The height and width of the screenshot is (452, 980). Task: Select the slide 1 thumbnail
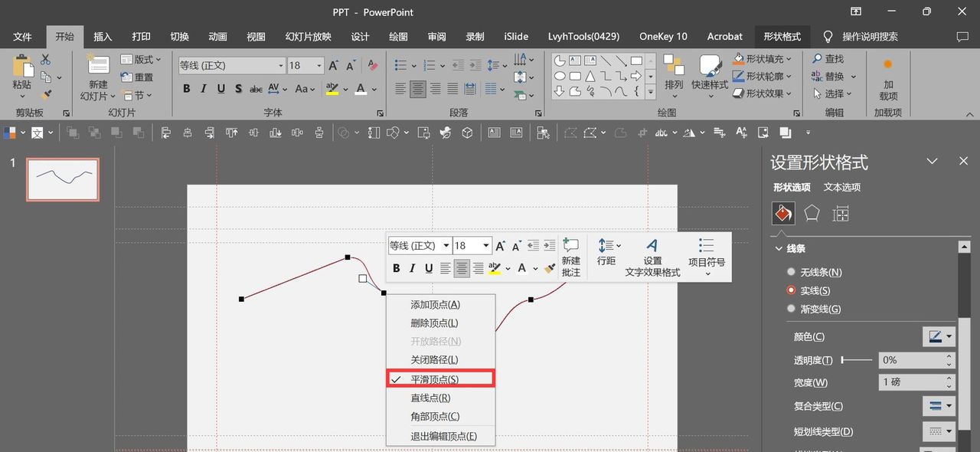[63, 179]
